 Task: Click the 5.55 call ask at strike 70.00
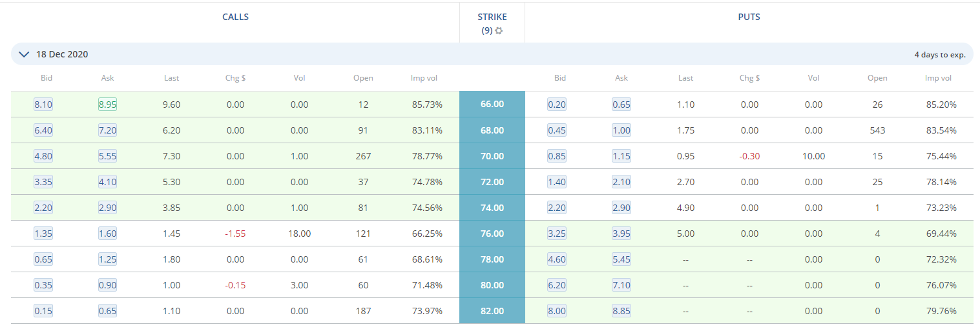(x=107, y=156)
